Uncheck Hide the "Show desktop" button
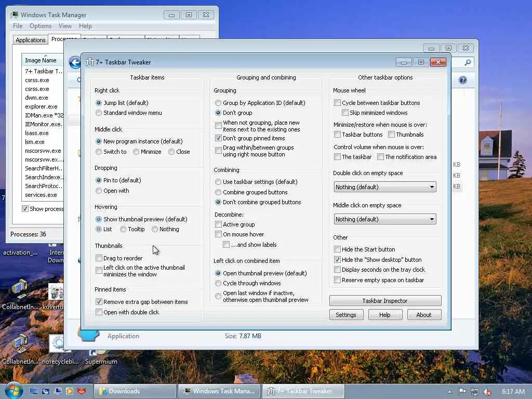The width and height of the screenshot is (532, 399). 337,260
